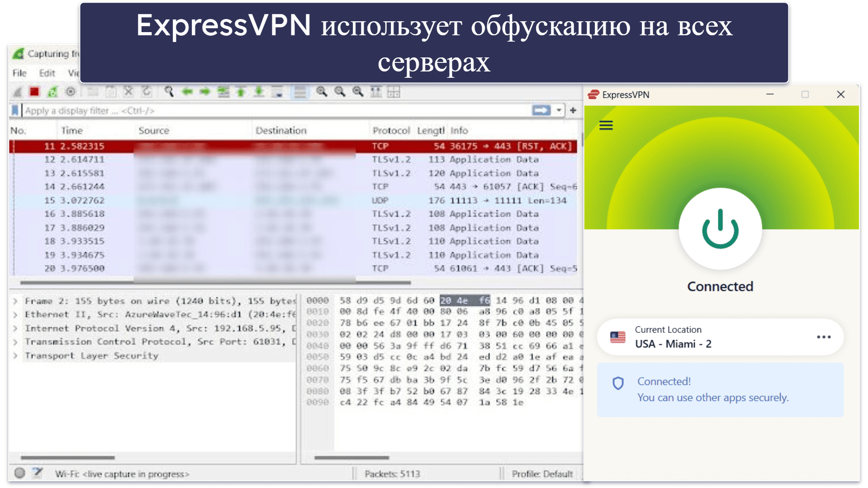This screenshot has height=488, width=868.
Task: Zoom in the Wireshark text
Action: 322,92
